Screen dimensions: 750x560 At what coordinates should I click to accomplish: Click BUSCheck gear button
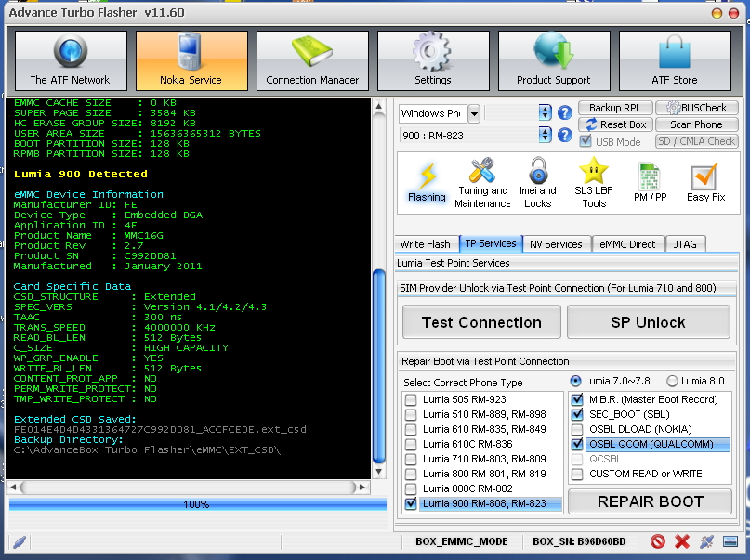click(696, 108)
